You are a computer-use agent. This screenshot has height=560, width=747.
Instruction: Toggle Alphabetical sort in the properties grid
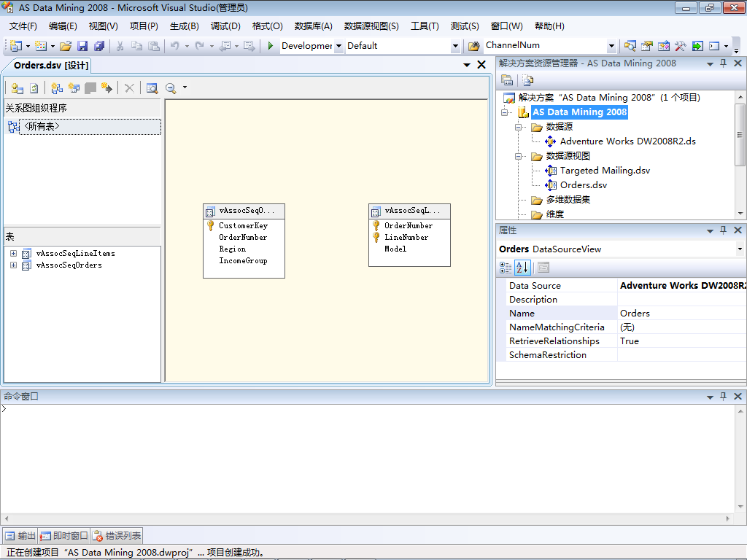pos(522,268)
